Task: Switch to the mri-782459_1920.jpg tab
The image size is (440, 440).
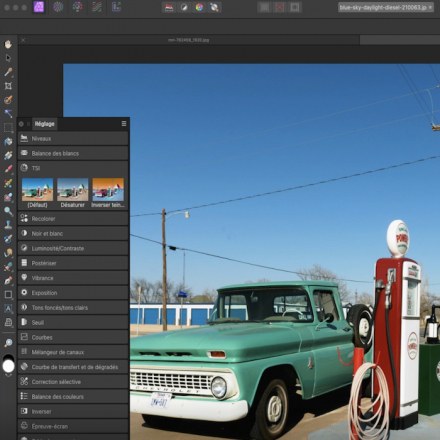Action: pyautogui.click(x=189, y=40)
